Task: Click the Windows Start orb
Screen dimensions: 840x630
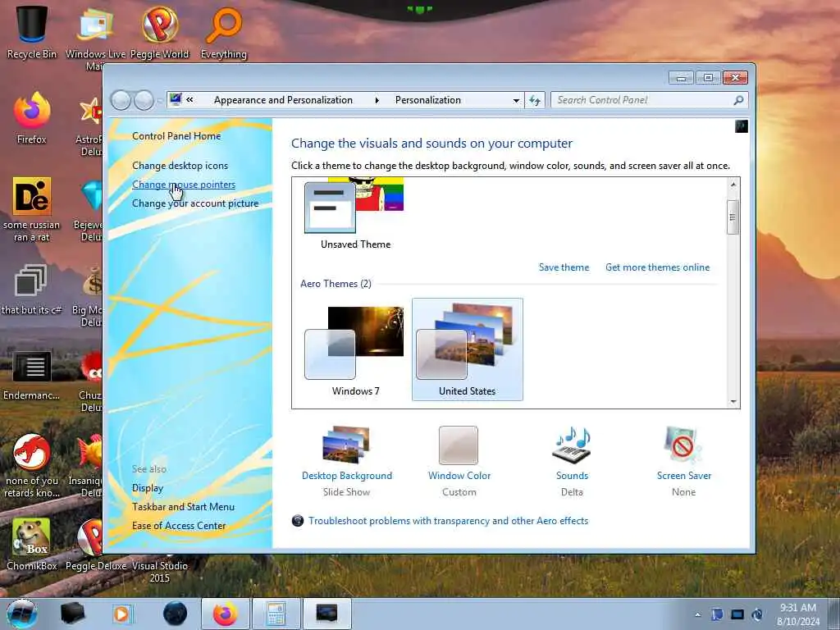Action: click(22, 614)
